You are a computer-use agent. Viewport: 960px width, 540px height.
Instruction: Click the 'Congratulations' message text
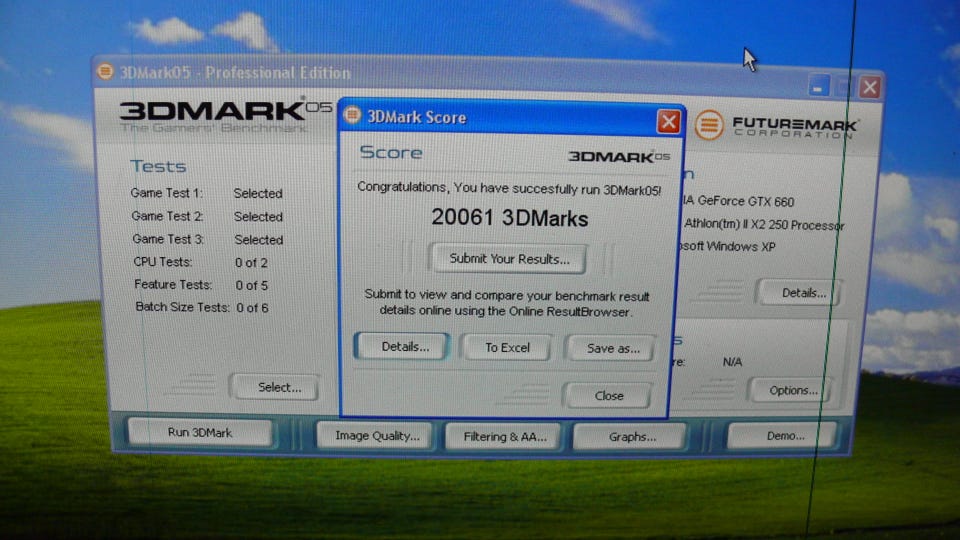[509, 189]
